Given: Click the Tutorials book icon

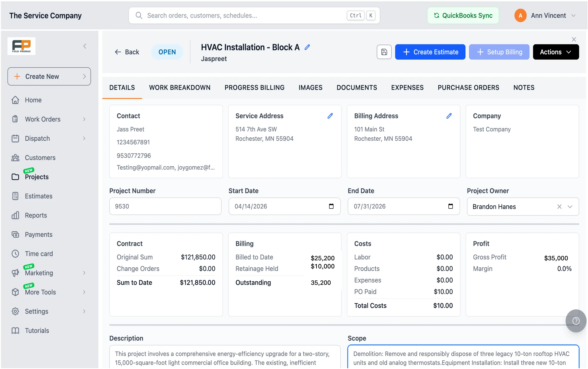Looking at the screenshot, I should tap(15, 330).
